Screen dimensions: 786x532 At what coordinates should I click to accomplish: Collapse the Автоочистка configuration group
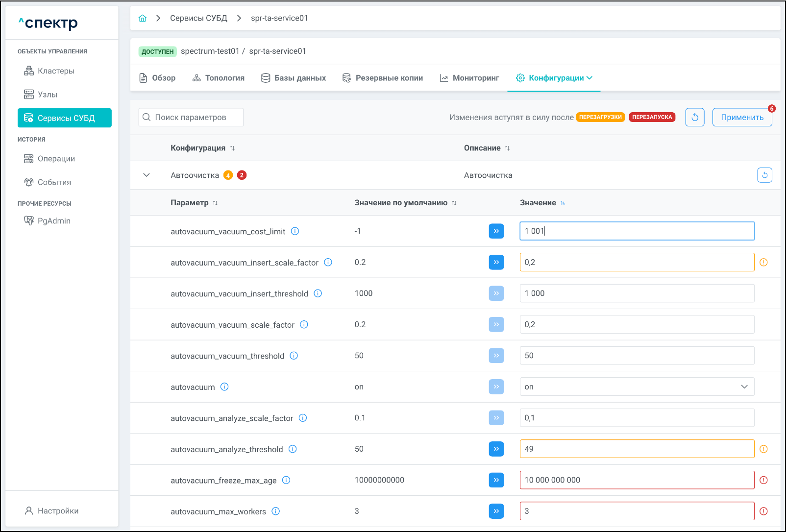147,175
